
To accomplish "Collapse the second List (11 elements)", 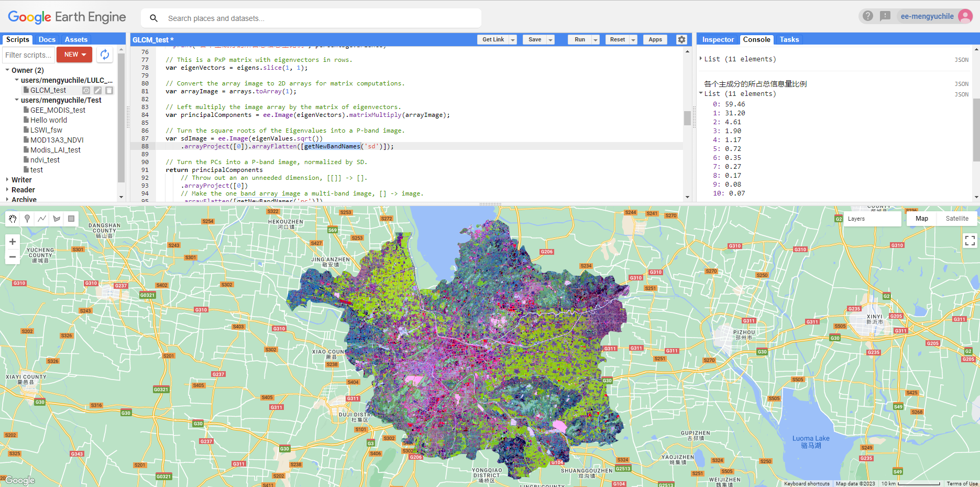I will point(701,93).
